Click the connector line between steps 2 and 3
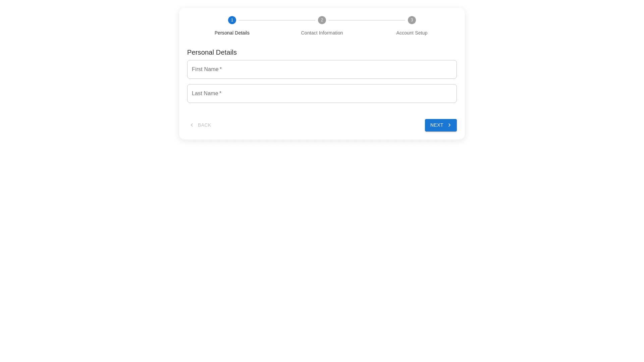Screen dimensions: 644x362 (367, 20)
